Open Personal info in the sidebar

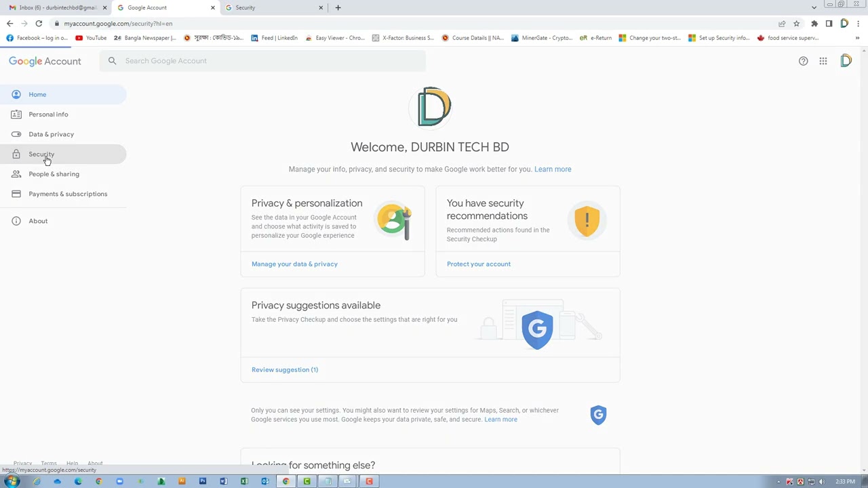tap(63, 115)
